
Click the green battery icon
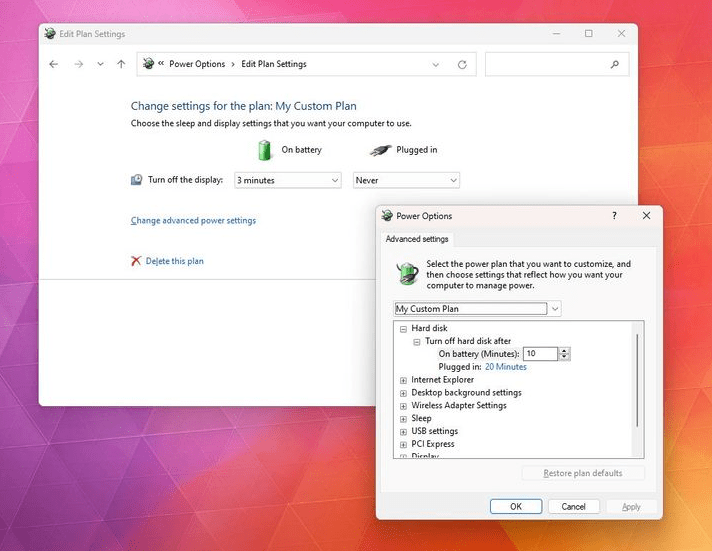[264, 150]
